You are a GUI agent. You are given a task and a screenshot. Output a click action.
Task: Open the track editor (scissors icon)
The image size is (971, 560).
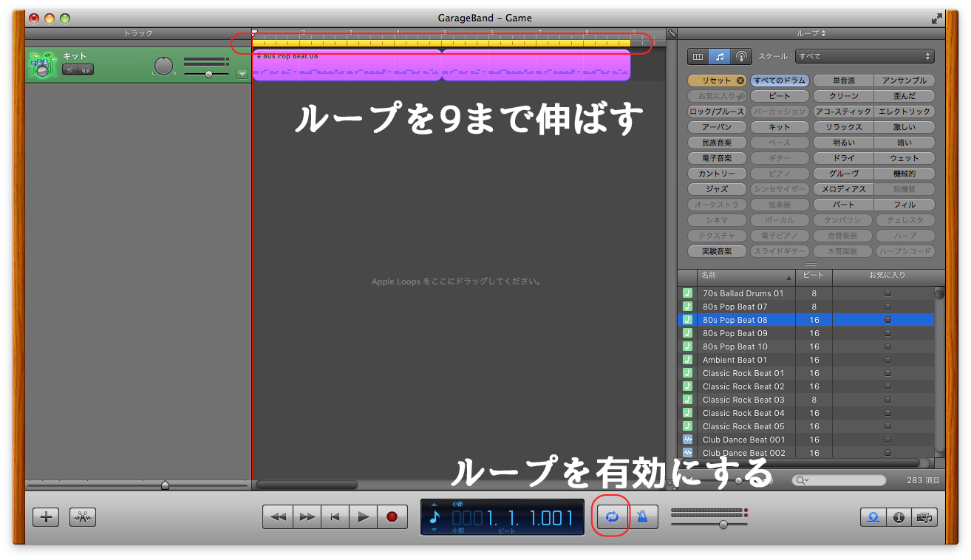[x=83, y=517]
